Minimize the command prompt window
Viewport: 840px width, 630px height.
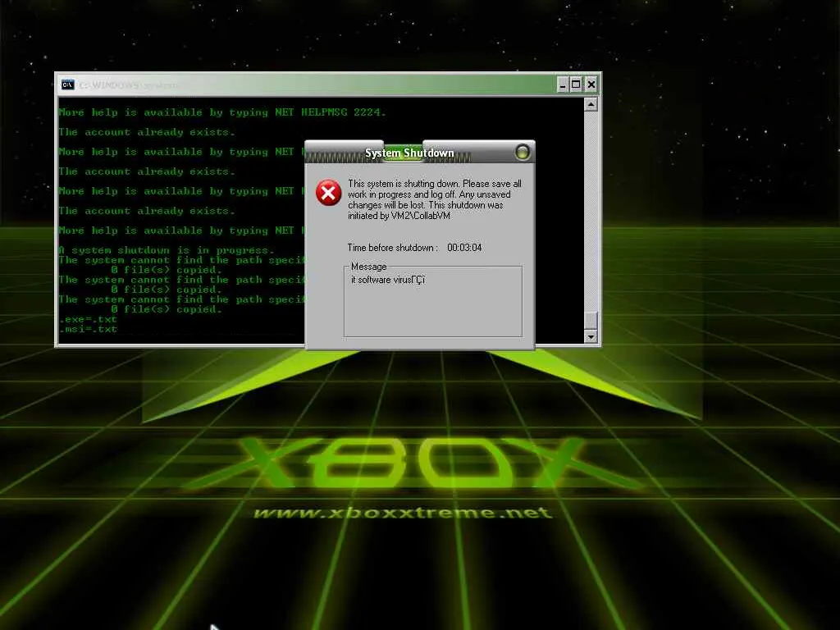(562, 84)
